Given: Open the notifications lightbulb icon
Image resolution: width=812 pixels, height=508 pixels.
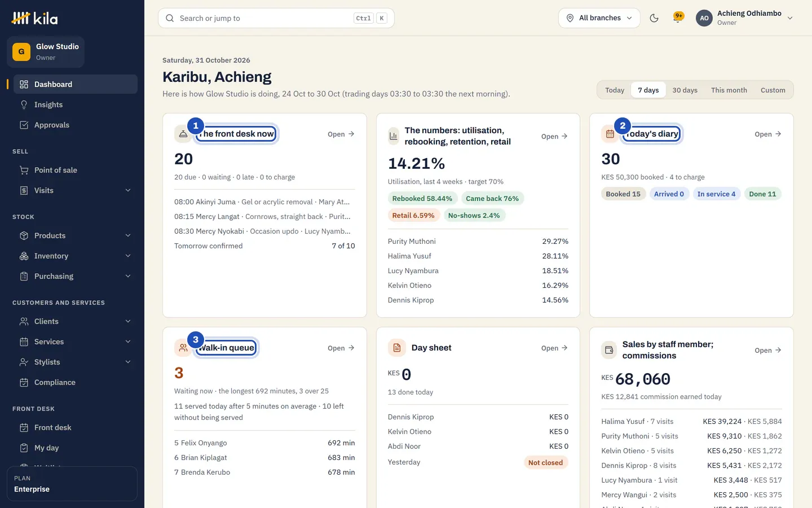Looking at the screenshot, I should click(x=678, y=17).
